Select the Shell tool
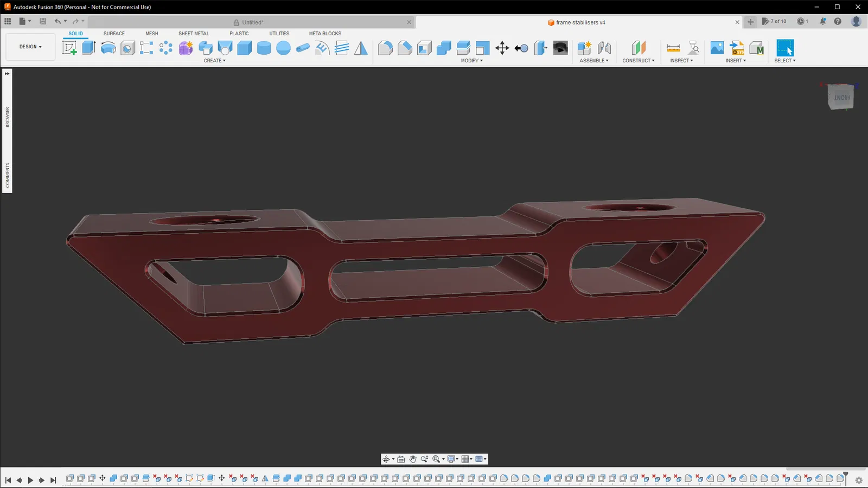This screenshot has width=868, height=488. (x=424, y=48)
